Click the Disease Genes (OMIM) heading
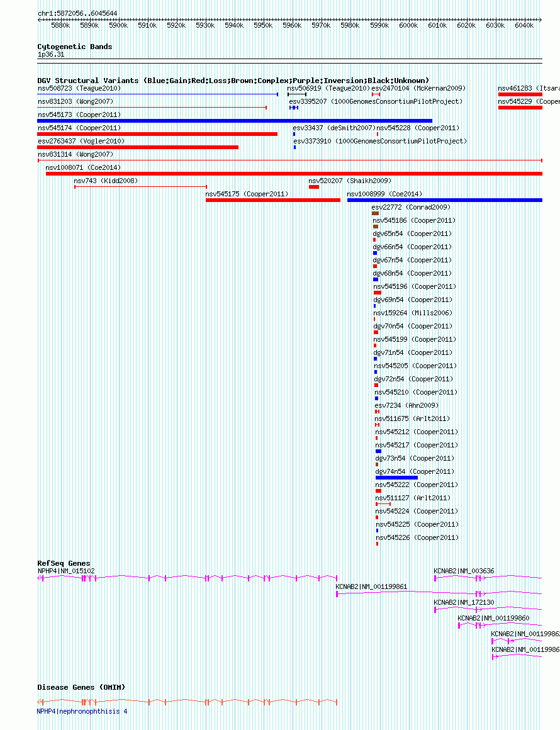Viewport: 560px width, 730px height. (x=81, y=687)
